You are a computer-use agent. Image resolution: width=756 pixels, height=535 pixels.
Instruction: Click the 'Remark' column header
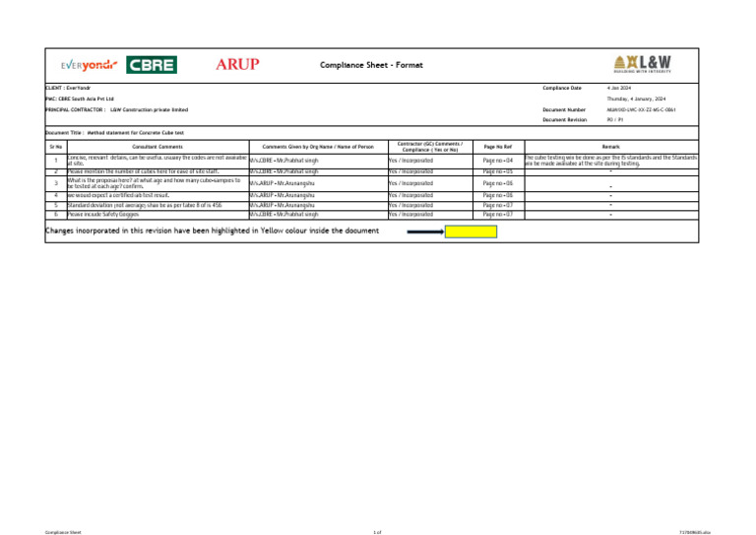click(611, 147)
